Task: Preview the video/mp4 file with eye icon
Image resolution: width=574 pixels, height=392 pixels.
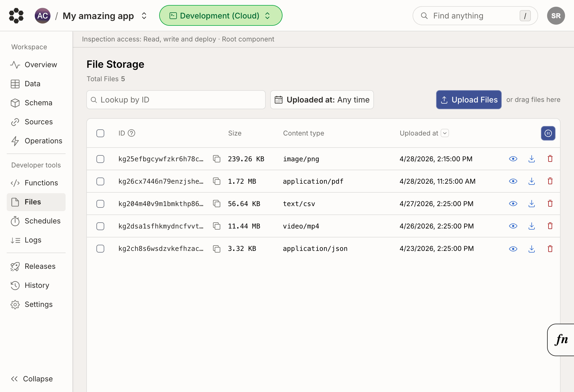Action: (x=513, y=226)
